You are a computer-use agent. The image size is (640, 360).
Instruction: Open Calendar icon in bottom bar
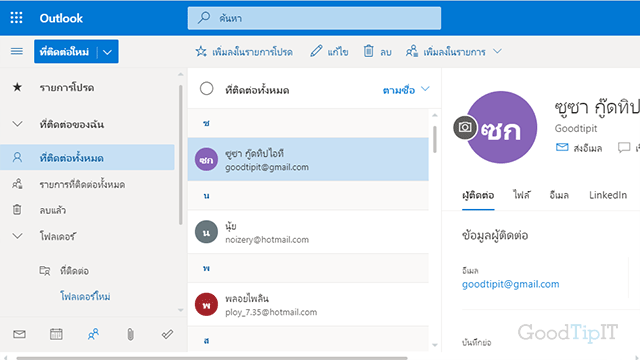click(x=56, y=335)
